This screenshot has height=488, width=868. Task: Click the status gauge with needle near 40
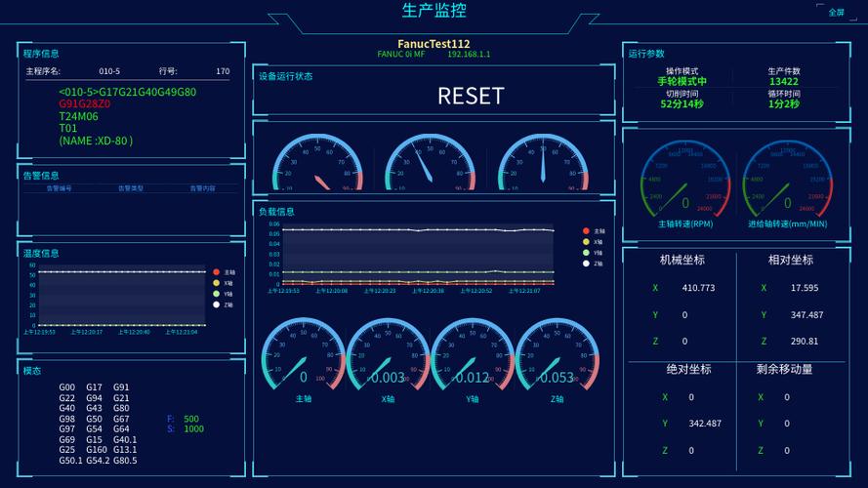431,162
